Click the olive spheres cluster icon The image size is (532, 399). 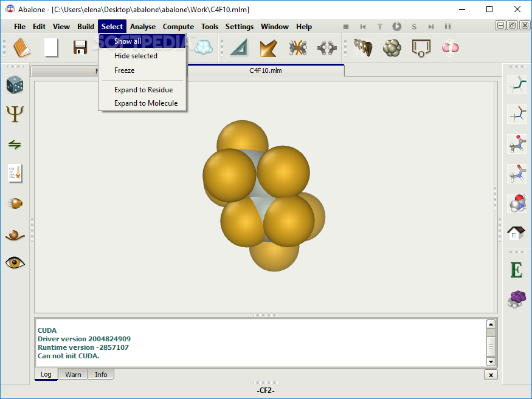click(x=392, y=47)
